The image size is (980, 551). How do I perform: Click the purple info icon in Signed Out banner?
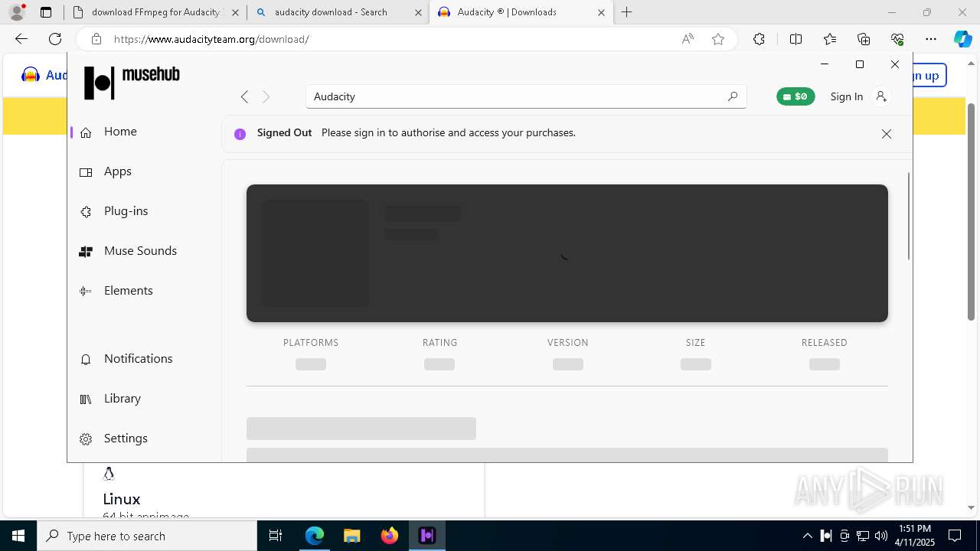pos(240,134)
